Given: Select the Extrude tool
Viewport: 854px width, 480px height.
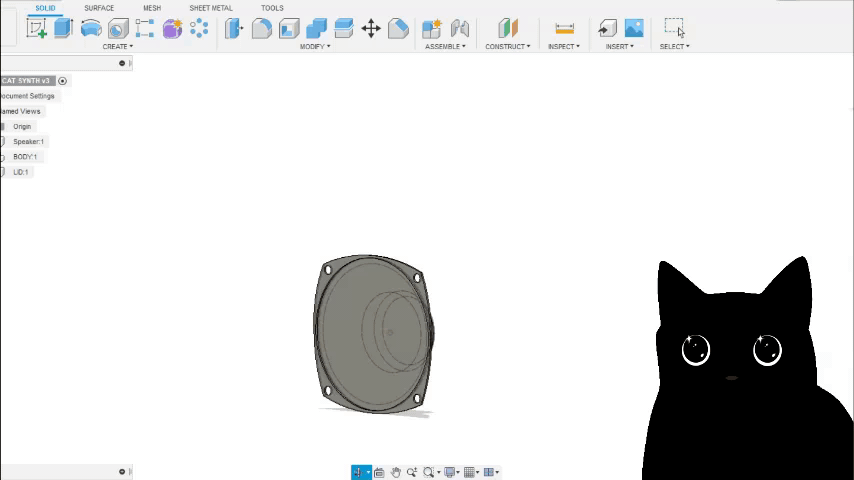Looking at the screenshot, I should pyautogui.click(x=63, y=28).
